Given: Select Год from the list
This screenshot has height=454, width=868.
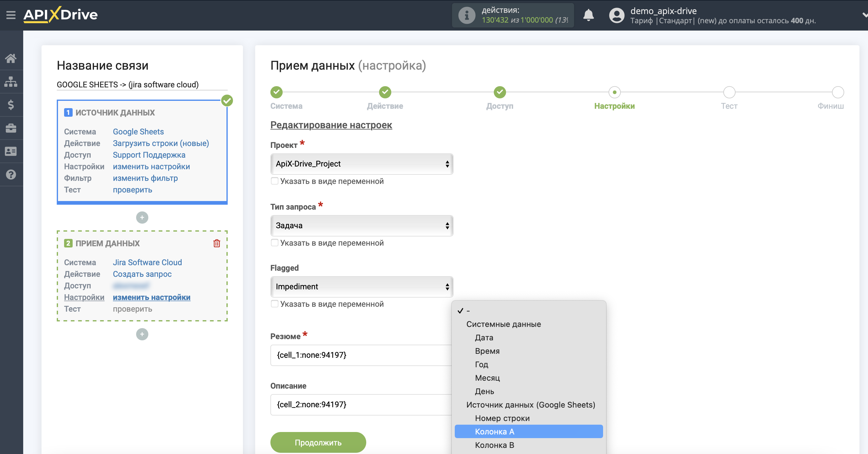Looking at the screenshot, I should click(529, 364).
